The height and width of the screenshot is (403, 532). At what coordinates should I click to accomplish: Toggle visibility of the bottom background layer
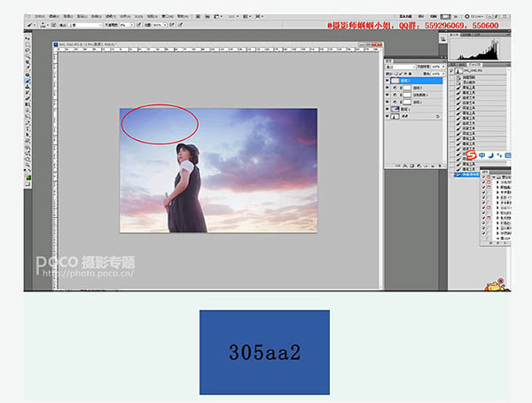tap(389, 115)
